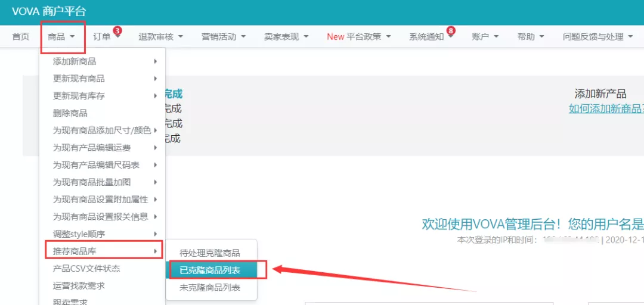Select 产品CSV文件状态 menu item
The width and height of the screenshot is (644, 305).
pyautogui.click(x=103, y=269)
